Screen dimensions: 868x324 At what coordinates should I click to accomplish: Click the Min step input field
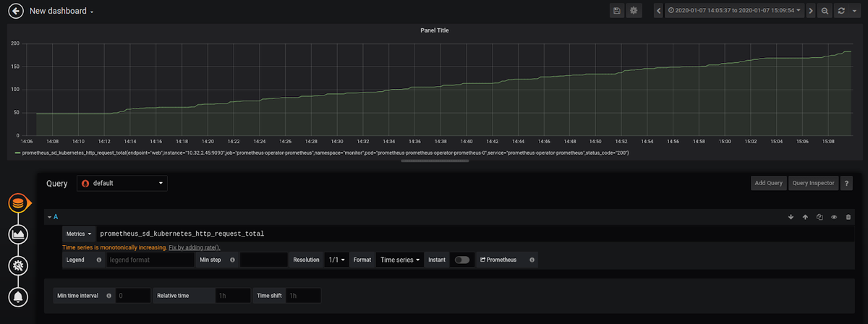pos(263,260)
